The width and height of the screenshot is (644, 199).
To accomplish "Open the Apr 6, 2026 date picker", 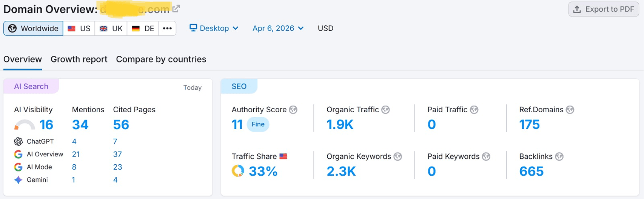I will [278, 28].
